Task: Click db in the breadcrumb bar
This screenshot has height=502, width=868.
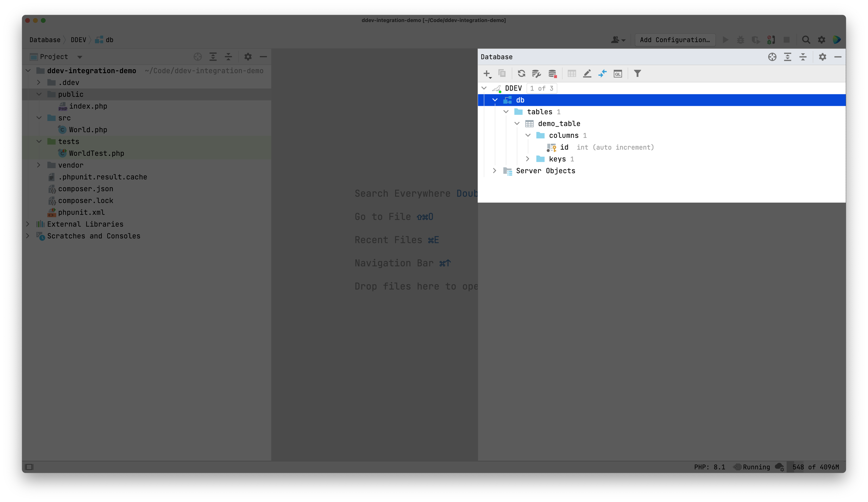Action: (x=104, y=40)
